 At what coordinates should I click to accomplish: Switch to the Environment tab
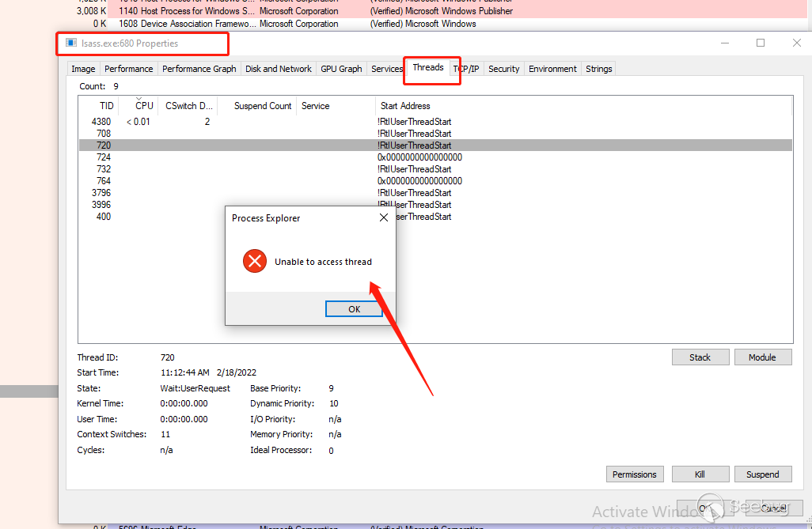[x=552, y=69]
